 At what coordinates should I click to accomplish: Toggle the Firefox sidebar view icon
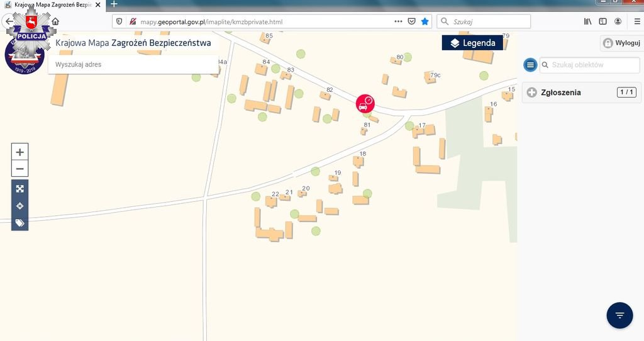click(602, 21)
